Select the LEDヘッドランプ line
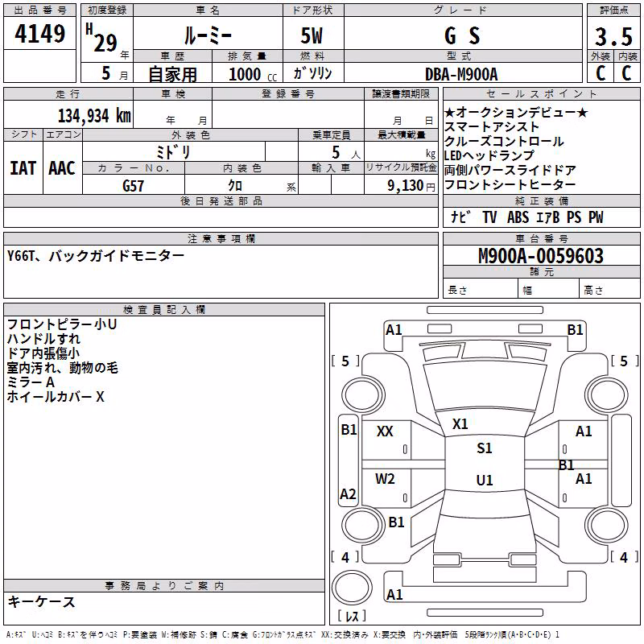Image resolution: width=644 pixels, height=644 pixels. pyautogui.click(x=489, y=155)
